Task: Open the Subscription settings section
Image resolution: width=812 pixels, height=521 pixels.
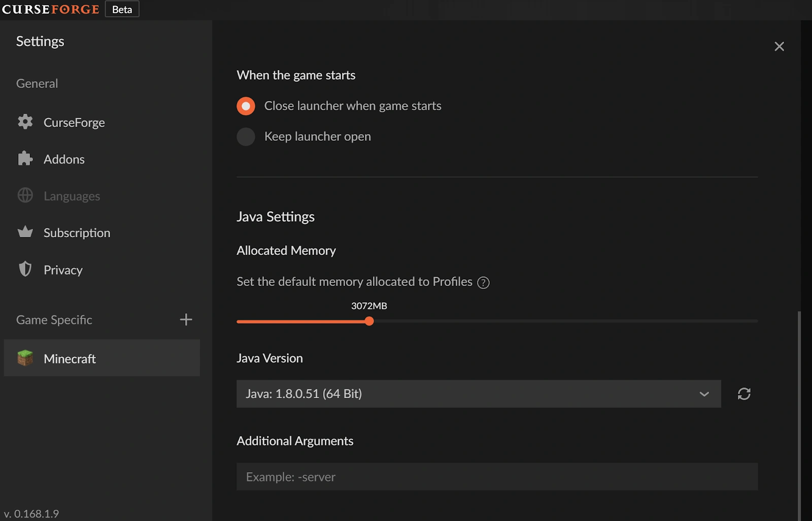Action: [x=77, y=233]
